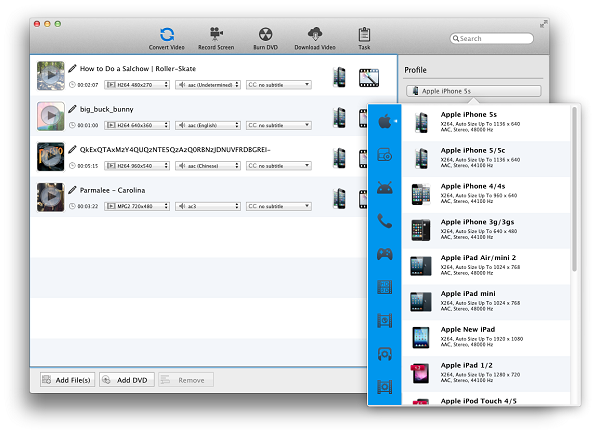Open H264 960x540 video track dropdown
Screen dimensions: 600x434
point(137,166)
